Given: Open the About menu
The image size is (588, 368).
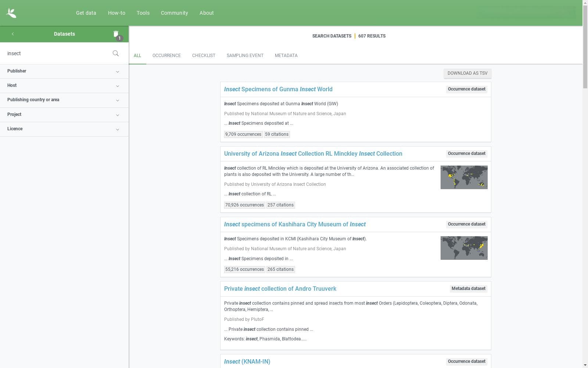Looking at the screenshot, I should (207, 13).
